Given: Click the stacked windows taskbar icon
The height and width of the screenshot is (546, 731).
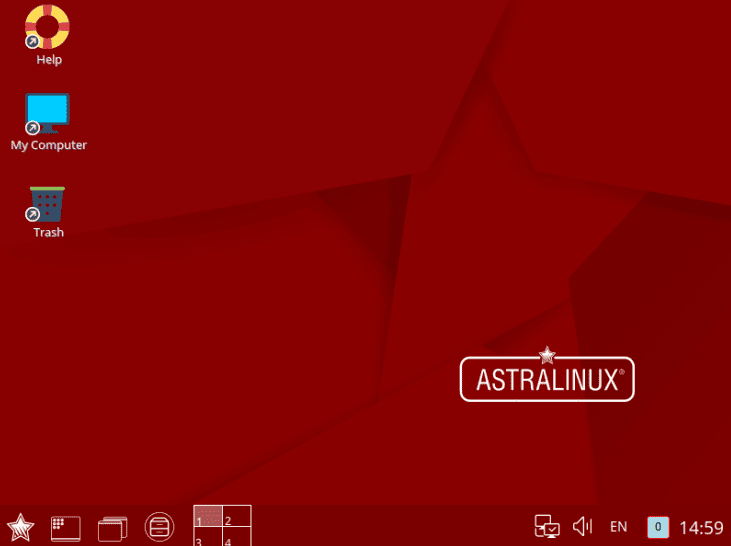Looking at the screenshot, I should tap(113, 527).
